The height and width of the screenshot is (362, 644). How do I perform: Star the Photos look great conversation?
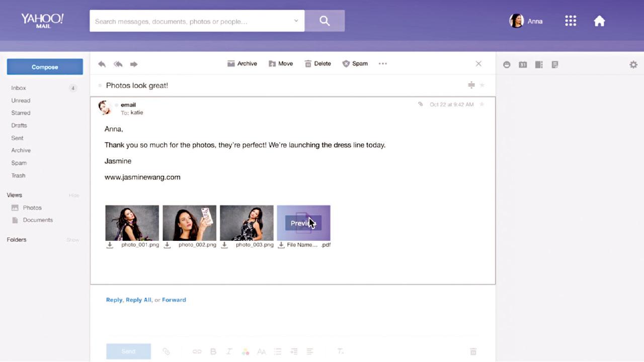point(482,85)
